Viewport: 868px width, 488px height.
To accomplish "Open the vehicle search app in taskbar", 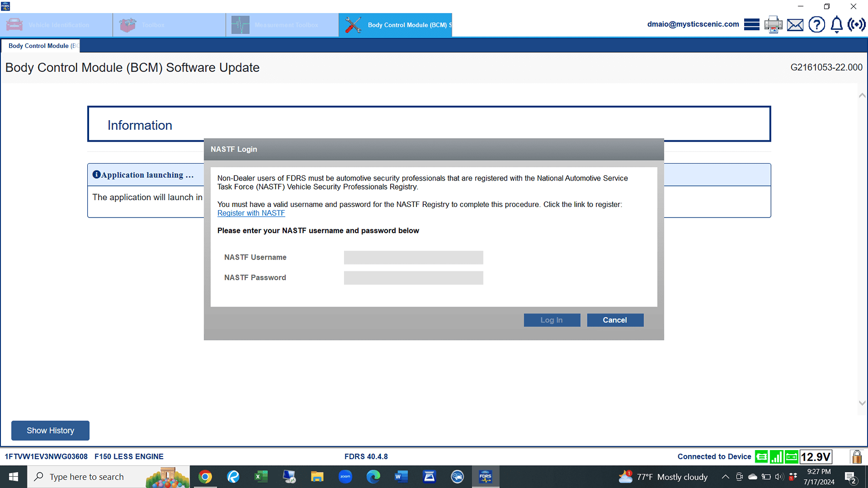I will 457,477.
